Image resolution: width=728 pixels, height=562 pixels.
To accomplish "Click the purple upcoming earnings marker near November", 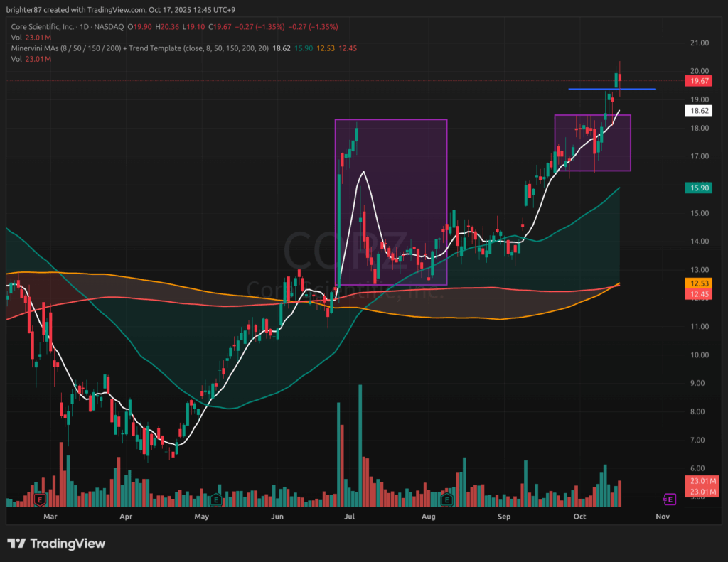I will point(669,498).
